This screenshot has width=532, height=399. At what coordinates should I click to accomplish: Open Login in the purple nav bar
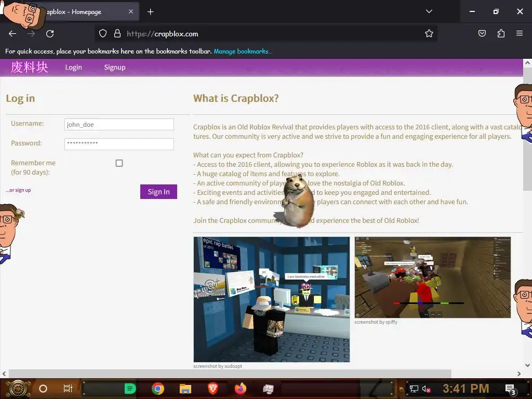click(x=74, y=67)
